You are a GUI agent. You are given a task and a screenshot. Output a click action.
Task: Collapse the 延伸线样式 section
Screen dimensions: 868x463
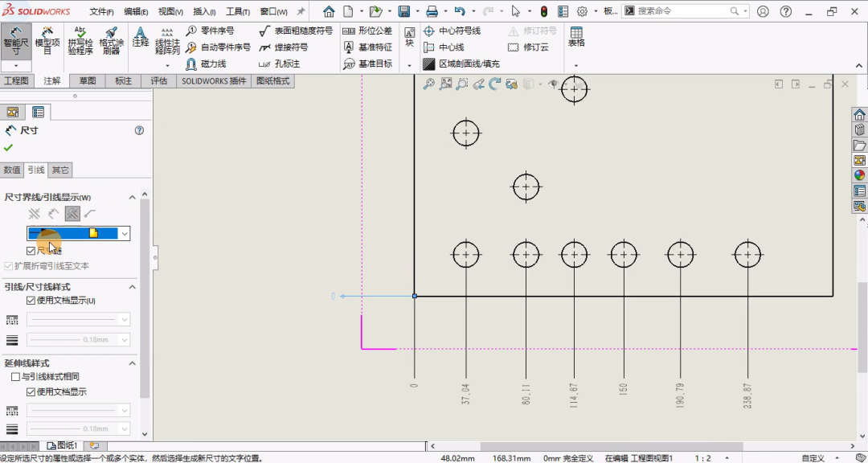[132, 363]
